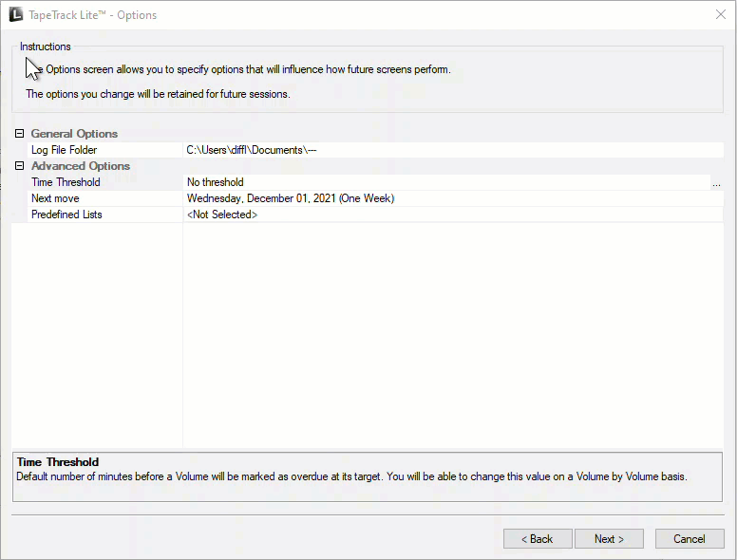Collapse the Advanced Options section

[x=19, y=165]
